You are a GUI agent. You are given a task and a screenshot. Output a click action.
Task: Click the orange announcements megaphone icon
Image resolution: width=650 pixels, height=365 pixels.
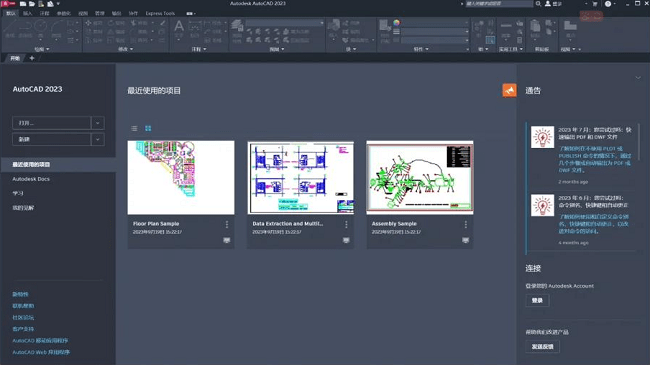[x=509, y=90]
